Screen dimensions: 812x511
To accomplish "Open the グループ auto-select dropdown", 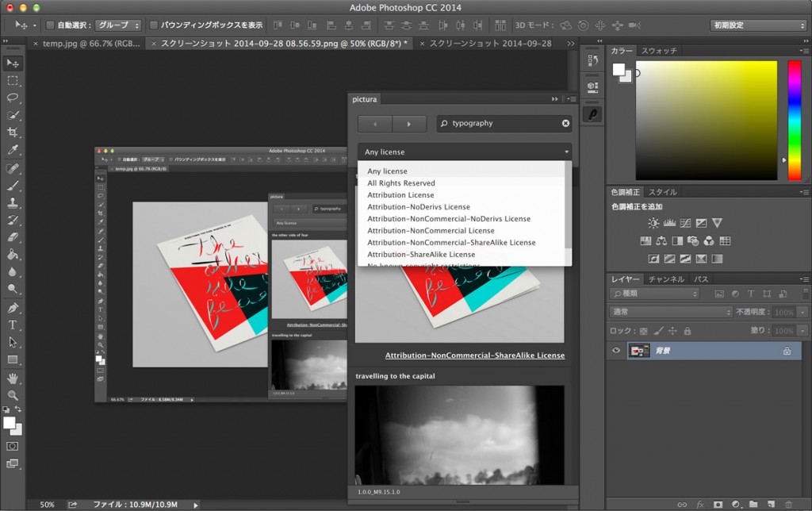I will (x=119, y=25).
